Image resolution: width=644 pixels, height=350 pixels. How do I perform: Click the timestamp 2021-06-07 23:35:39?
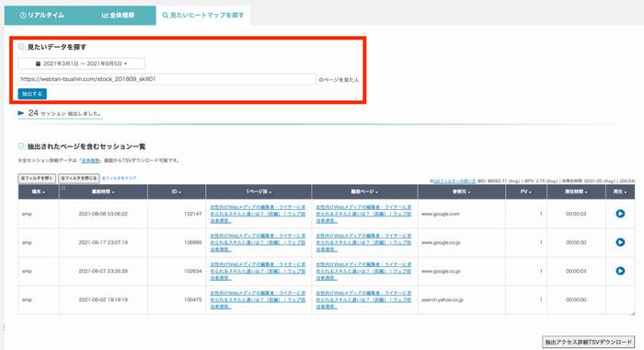pyautogui.click(x=103, y=272)
